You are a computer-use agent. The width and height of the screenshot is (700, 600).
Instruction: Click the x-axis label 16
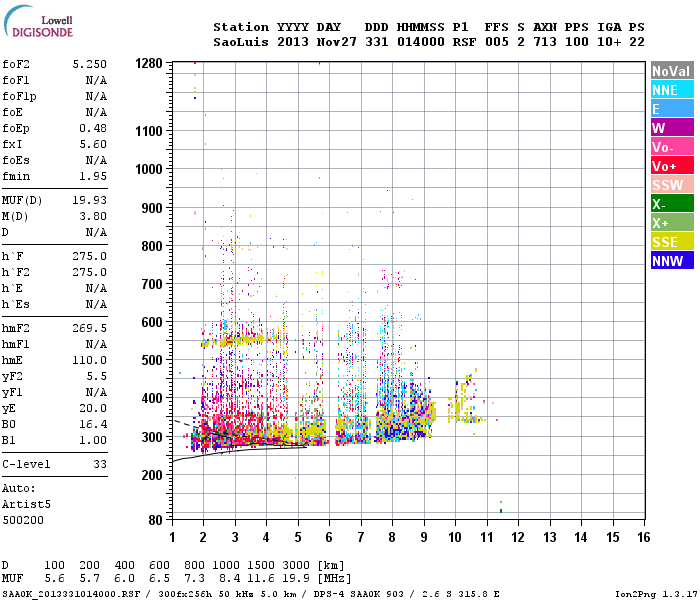[643, 537]
